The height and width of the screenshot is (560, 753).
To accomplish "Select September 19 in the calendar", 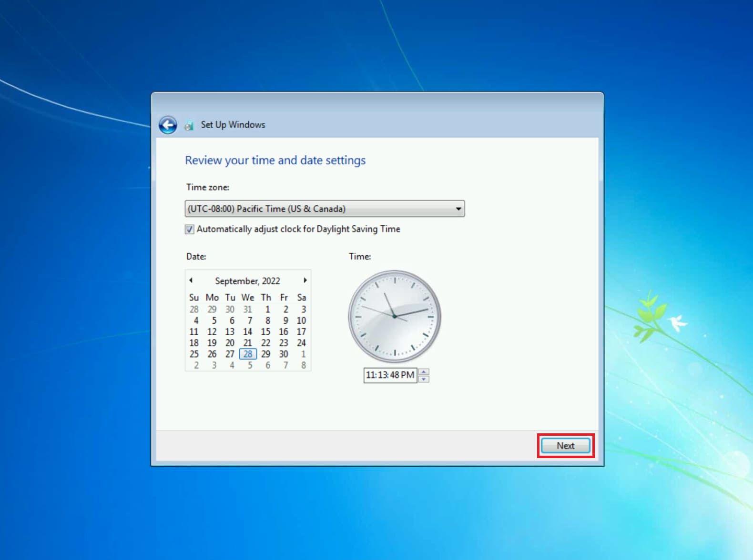I will [x=212, y=343].
